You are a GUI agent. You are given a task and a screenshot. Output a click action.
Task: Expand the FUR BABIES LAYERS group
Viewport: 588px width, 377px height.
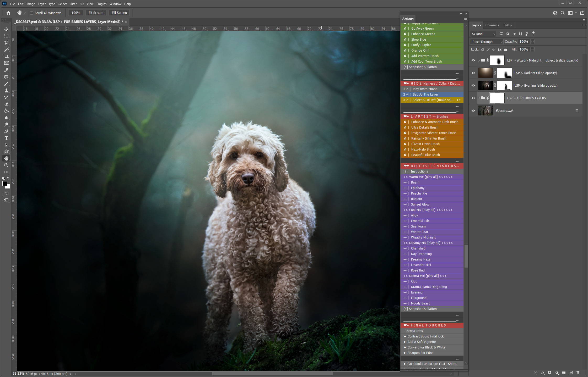coord(479,98)
